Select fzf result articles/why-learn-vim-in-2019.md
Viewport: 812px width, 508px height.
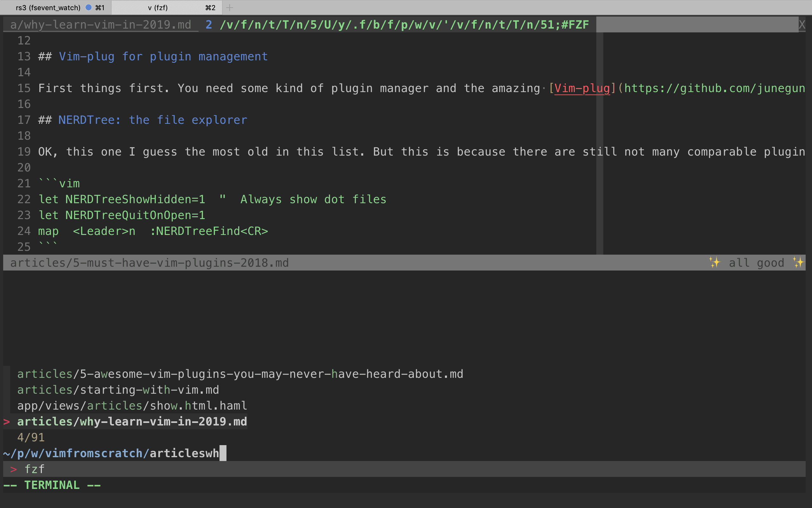[132, 422]
